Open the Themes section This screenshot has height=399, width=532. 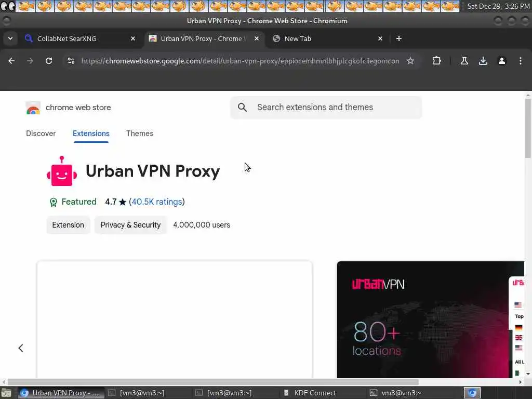(x=140, y=134)
